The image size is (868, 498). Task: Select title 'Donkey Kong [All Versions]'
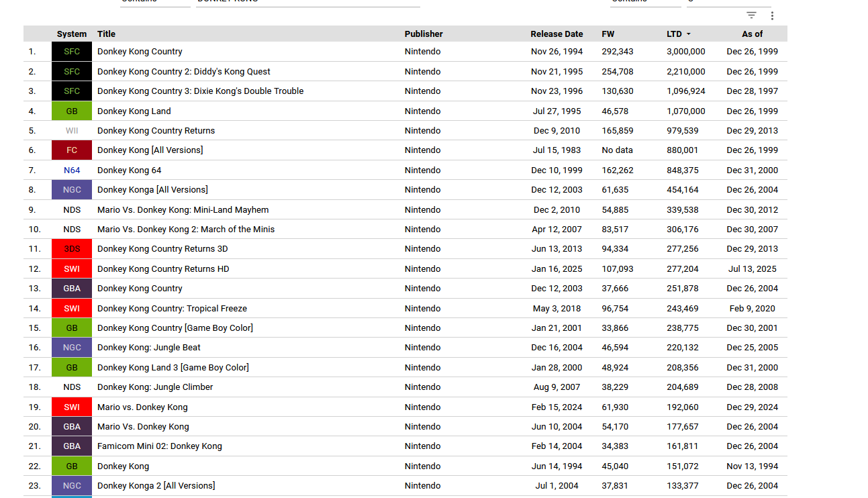(x=150, y=150)
